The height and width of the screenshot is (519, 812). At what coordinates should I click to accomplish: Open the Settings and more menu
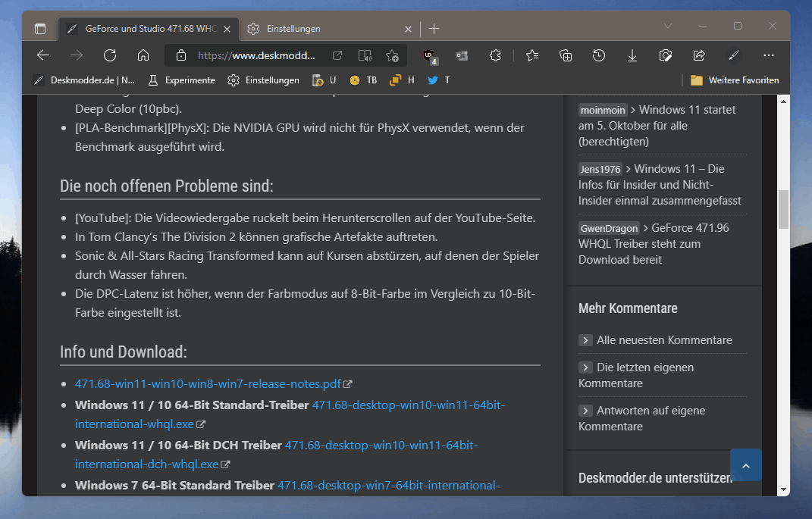pyautogui.click(x=769, y=55)
